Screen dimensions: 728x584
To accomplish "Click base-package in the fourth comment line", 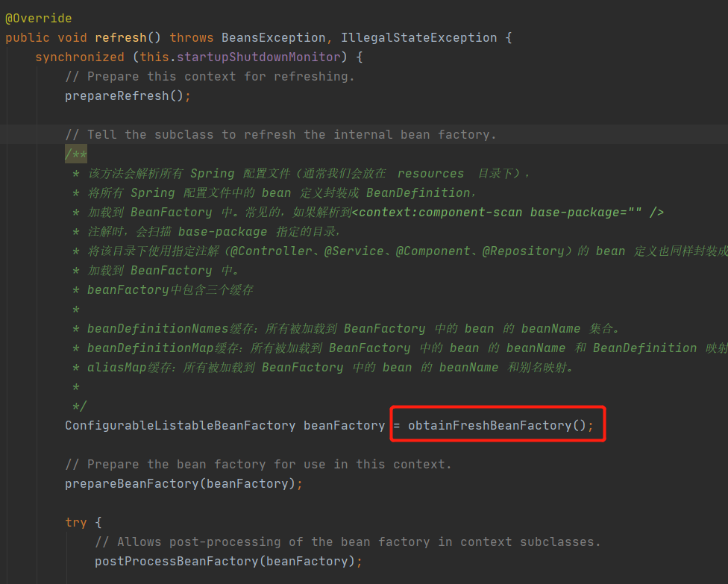I will click(x=222, y=232).
